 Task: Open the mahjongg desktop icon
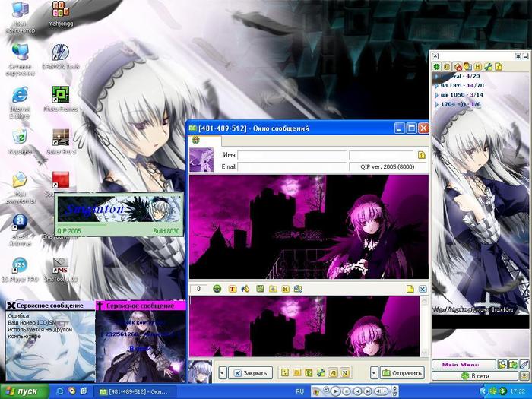(x=61, y=14)
